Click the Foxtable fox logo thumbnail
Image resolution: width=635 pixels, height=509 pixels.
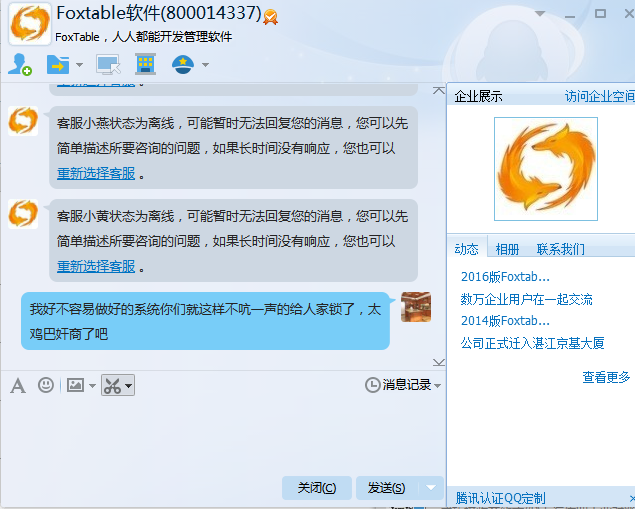pos(546,169)
